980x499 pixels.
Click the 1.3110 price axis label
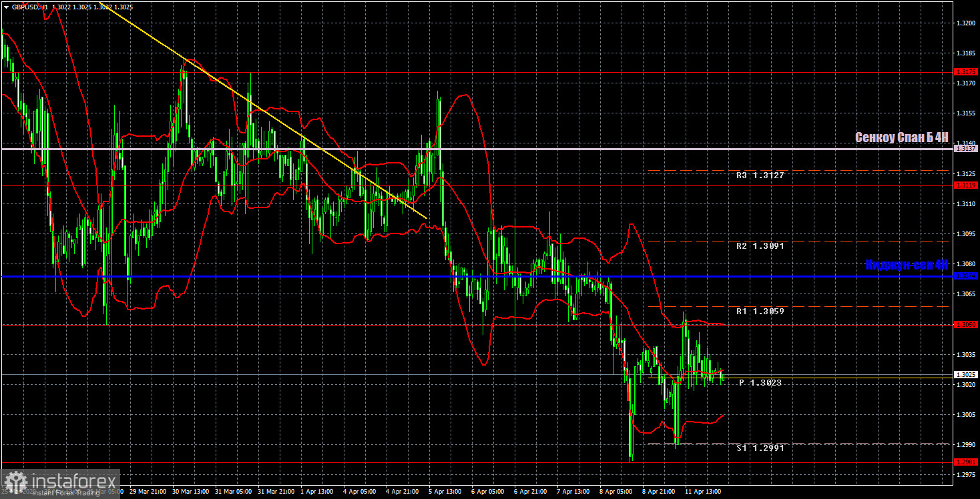(x=966, y=204)
